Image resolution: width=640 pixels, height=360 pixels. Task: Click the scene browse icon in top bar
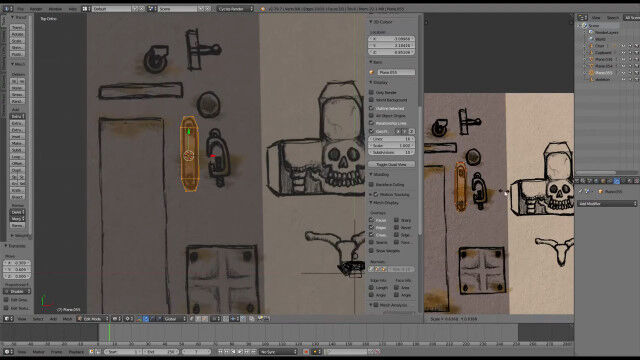pyautogui.click(x=152, y=9)
